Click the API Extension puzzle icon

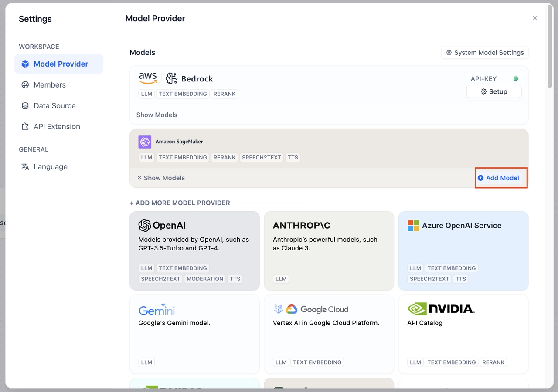25,127
